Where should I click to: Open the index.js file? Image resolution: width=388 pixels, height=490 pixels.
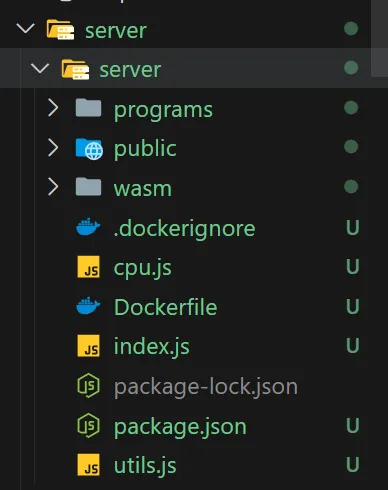[152, 346]
